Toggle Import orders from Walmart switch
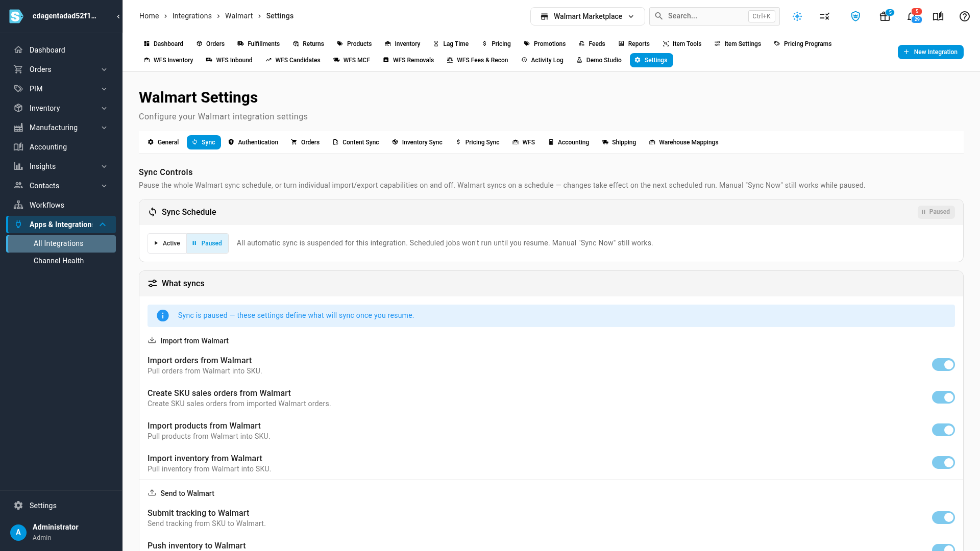This screenshot has width=980, height=551. (x=943, y=365)
